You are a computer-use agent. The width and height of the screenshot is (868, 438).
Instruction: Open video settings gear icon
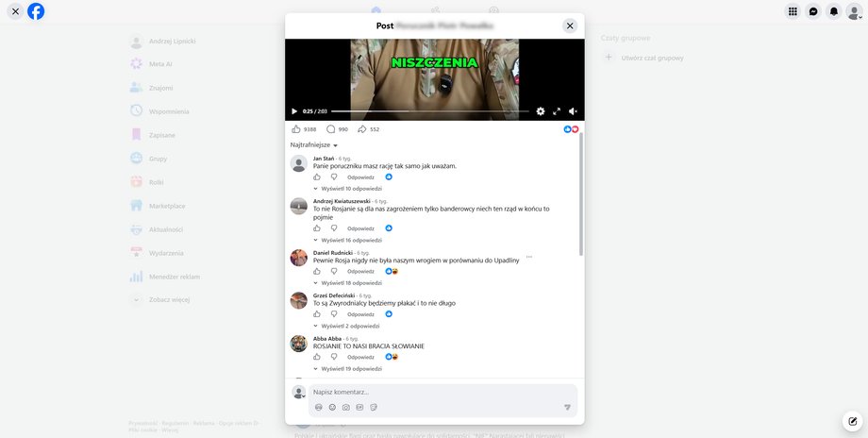[541, 111]
